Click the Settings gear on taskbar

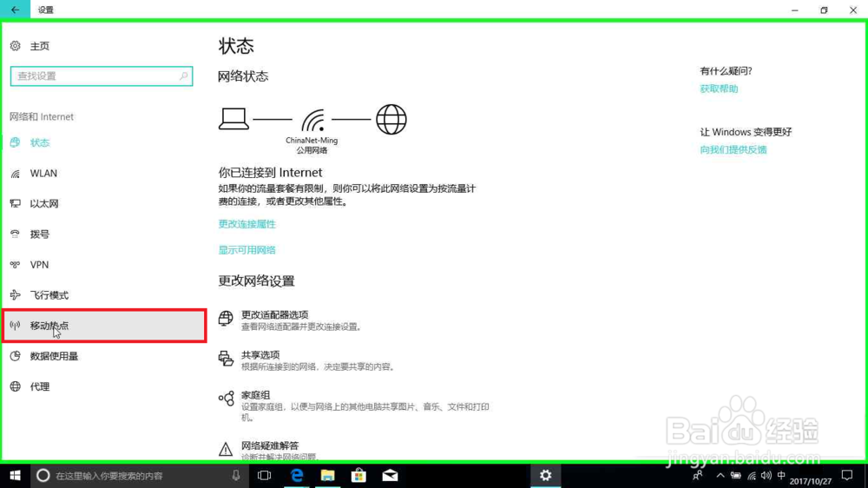[546, 475]
